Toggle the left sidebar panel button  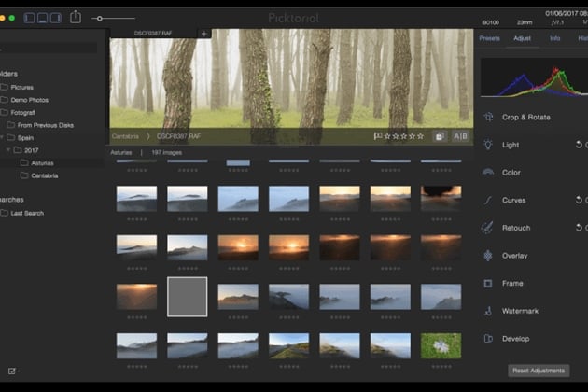[30, 18]
